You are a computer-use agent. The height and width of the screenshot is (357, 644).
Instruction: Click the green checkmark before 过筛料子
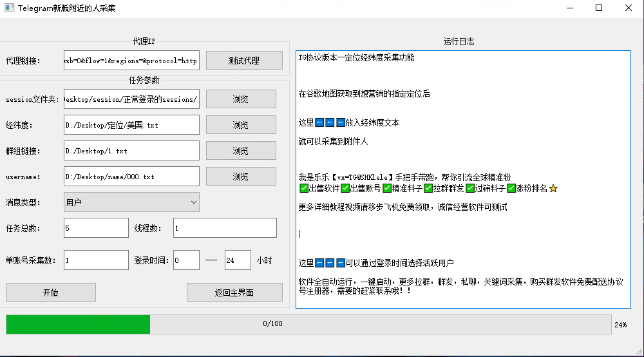point(470,188)
